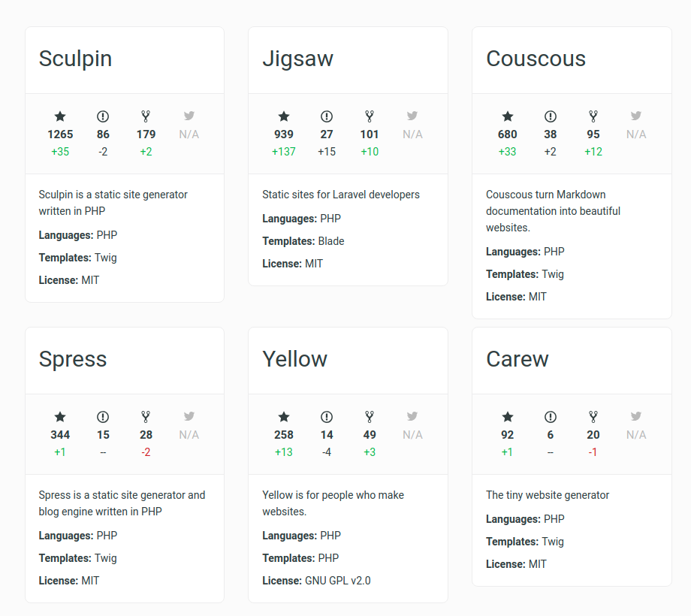
Task: Click the Twitter bird icon on Carew card
Action: click(636, 416)
